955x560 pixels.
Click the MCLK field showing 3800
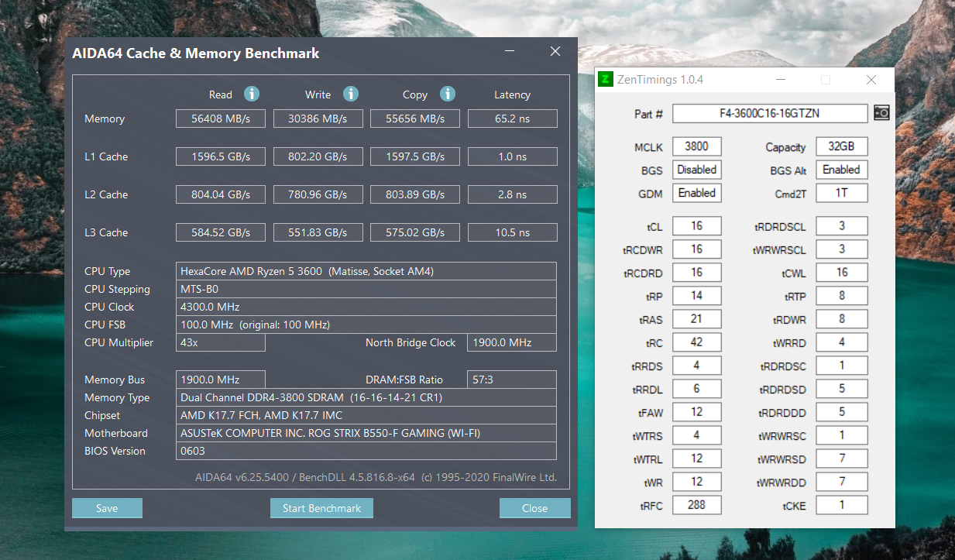696,146
